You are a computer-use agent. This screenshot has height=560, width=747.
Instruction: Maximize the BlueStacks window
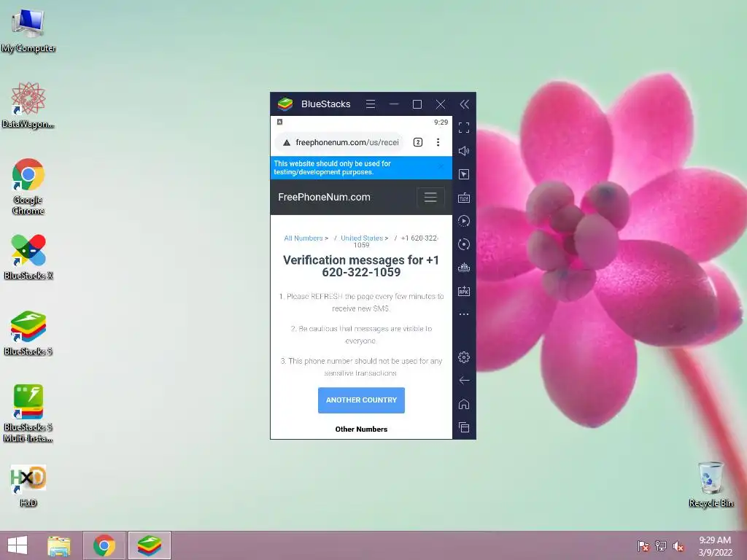pyautogui.click(x=417, y=104)
